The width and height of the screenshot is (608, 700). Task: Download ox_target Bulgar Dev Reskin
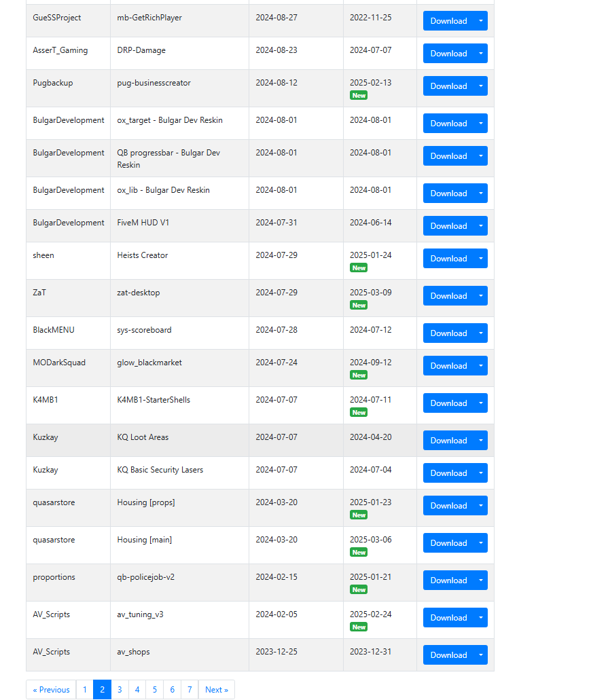point(448,124)
